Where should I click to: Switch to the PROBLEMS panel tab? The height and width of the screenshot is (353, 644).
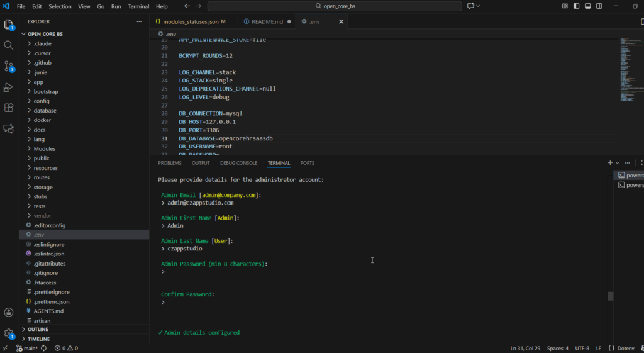coord(169,163)
